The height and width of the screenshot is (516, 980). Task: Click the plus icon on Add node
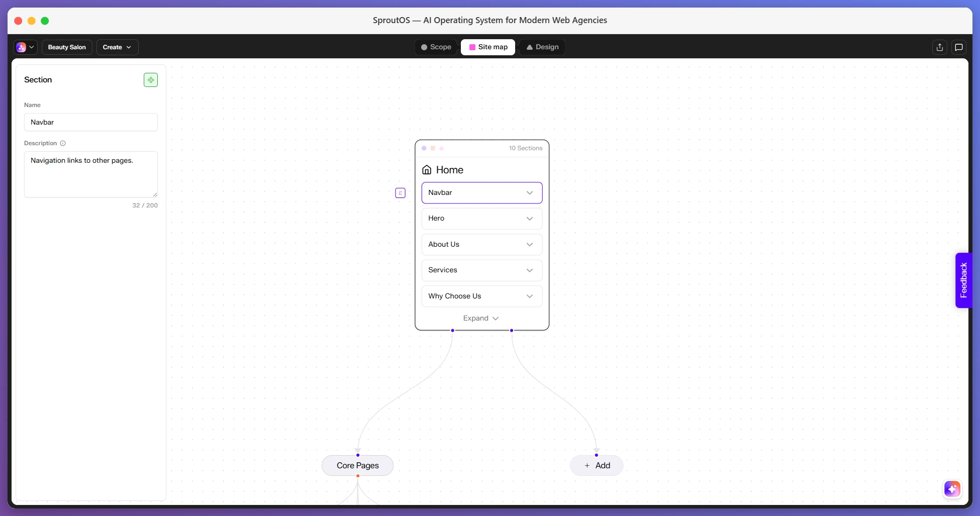tap(587, 466)
